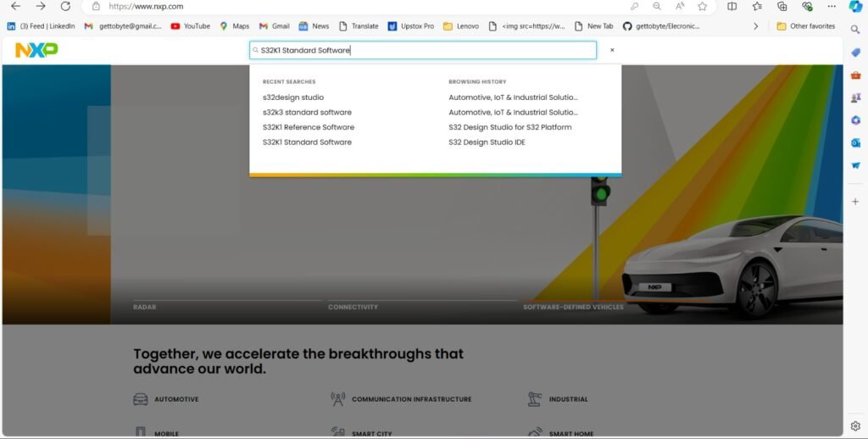Open the Shopping tag icon in sidebar

[x=856, y=53]
